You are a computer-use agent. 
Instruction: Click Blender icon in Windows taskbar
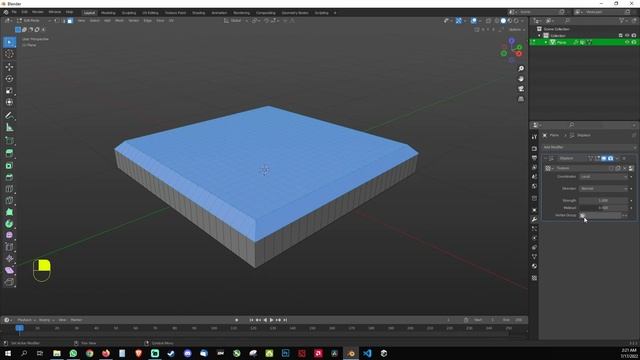point(351,353)
